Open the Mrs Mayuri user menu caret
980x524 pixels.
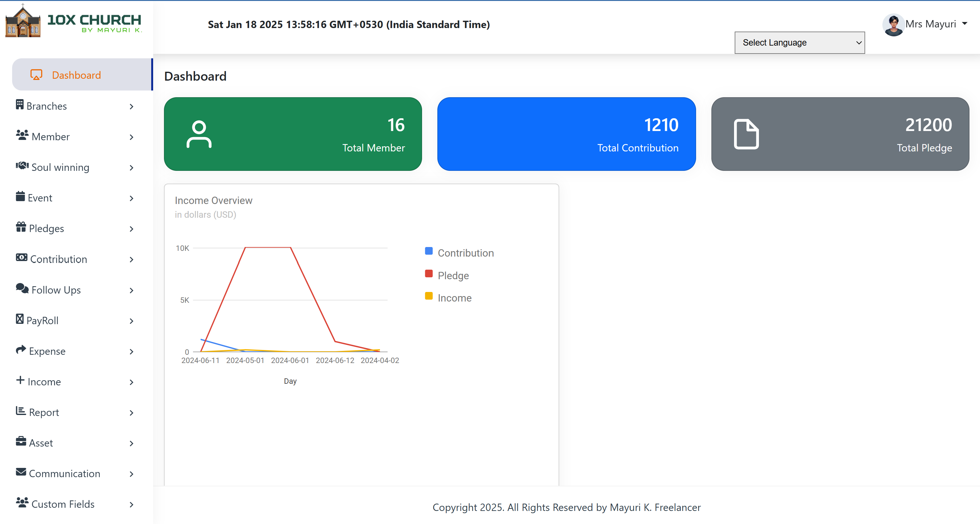pos(964,24)
